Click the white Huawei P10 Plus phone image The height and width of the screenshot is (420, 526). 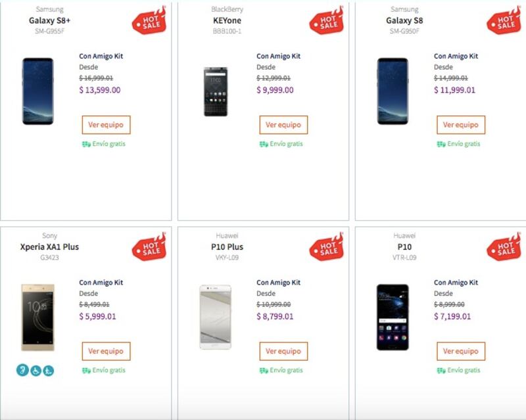coord(215,317)
